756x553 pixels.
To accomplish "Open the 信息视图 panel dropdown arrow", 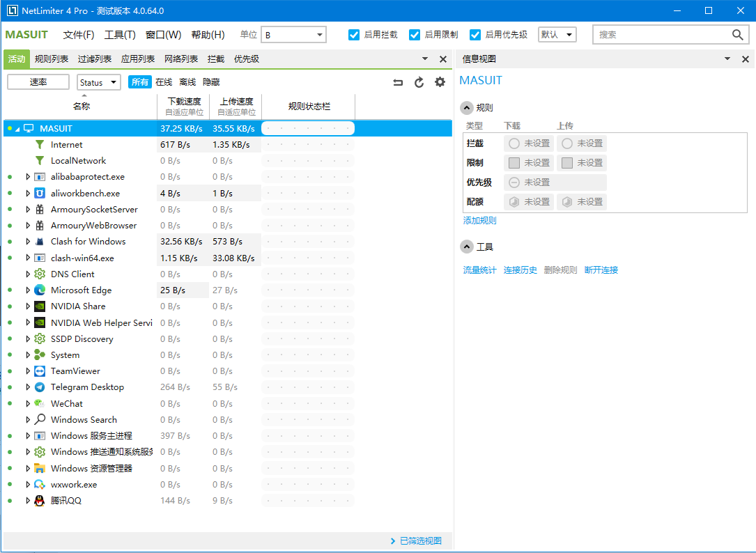I will tap(727, 59).
